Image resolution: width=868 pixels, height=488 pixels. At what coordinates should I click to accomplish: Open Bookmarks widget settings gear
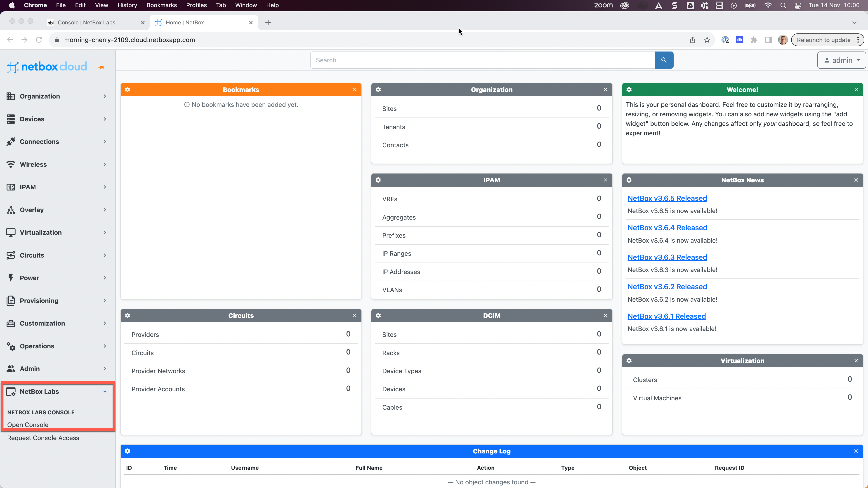pos(127,90)
